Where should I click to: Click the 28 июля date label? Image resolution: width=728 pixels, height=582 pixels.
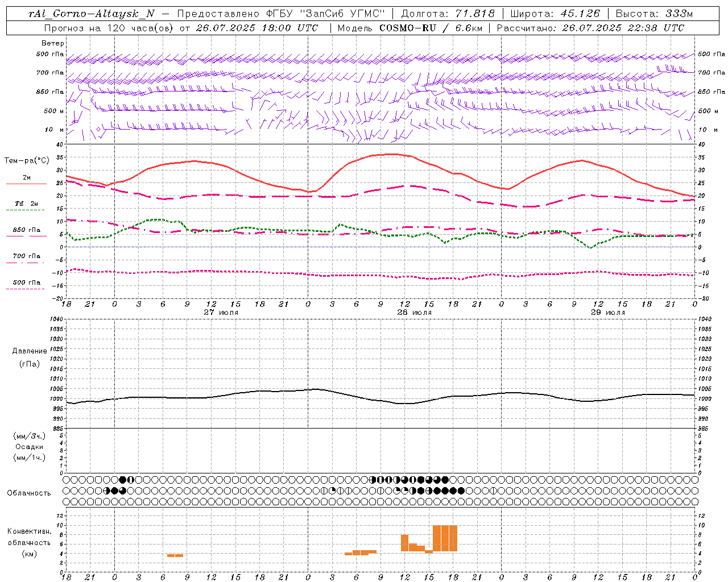415,313
